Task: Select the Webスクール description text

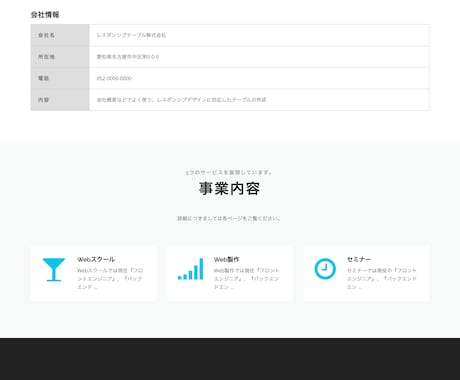Action: click(x=110, y=278)
